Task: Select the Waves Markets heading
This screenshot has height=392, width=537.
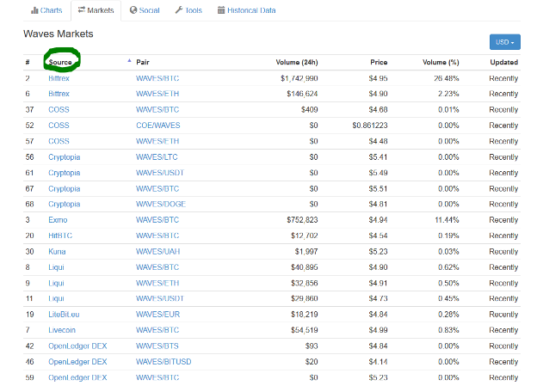Action: tap(59, 34)
